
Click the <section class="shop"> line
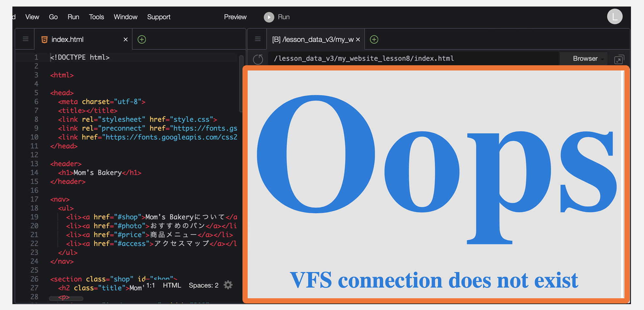114,279
